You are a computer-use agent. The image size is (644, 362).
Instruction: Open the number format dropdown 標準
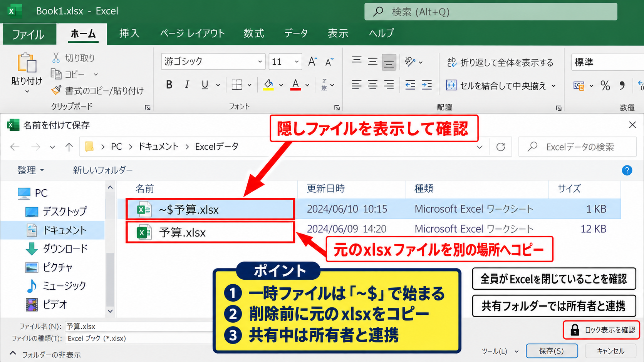tap(607, 62)
